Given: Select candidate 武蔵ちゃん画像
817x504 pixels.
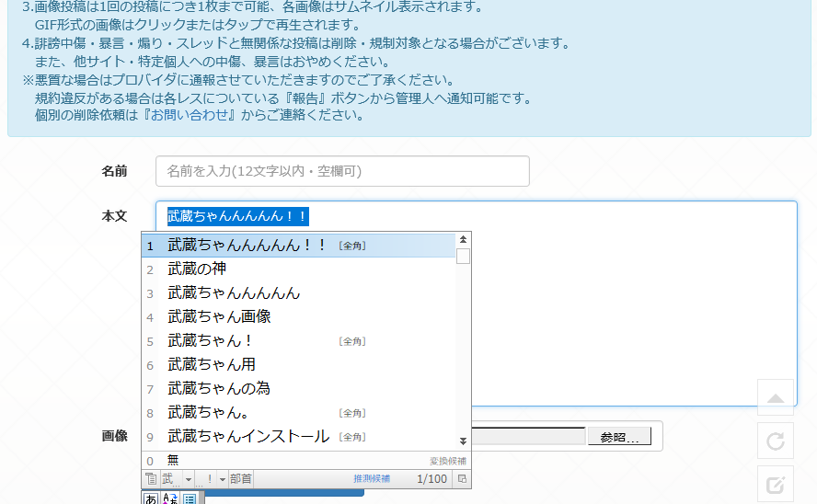Looking at the screenshot, I should click(x=219, y=317).
